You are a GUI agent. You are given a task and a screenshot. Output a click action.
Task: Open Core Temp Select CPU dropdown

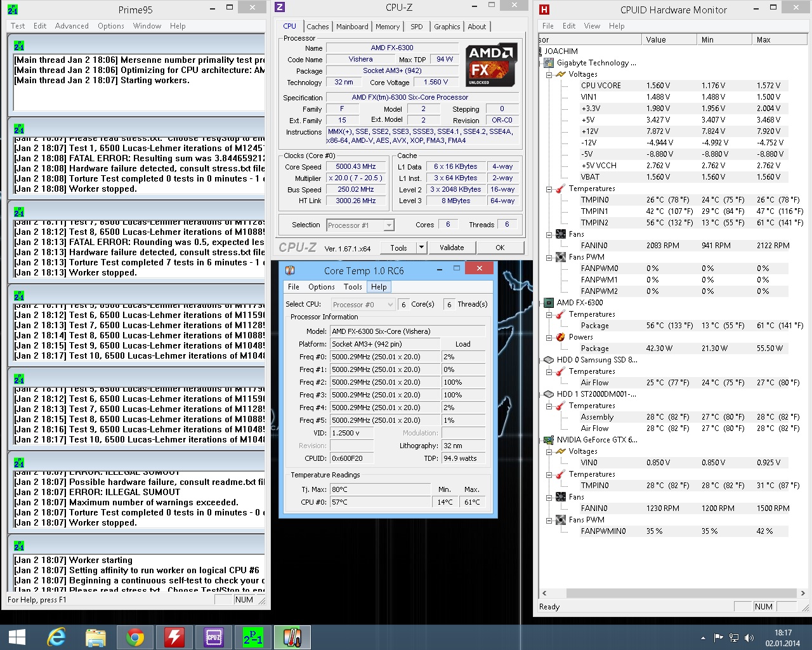pyautogui.click(x=362, y=305)
